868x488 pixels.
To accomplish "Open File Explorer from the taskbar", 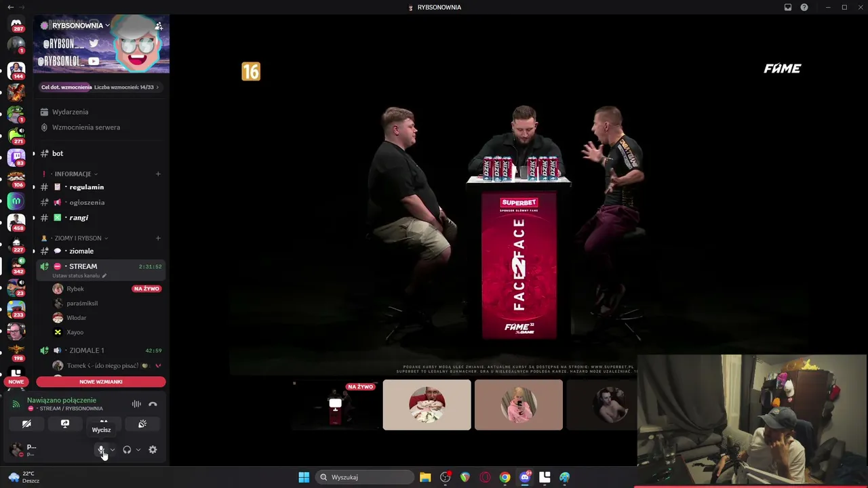I will pyautogui.click(x=425, y=477).
